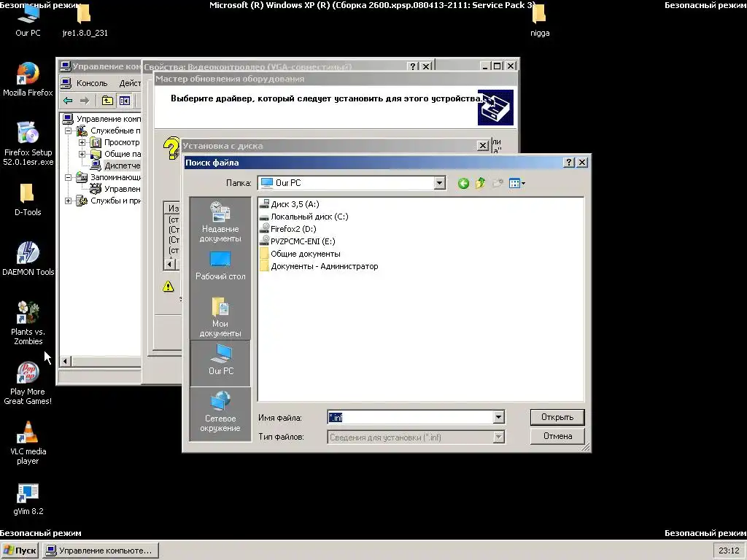Select Диспетчер устройств tree item
The image size is (747, 560).
click(x=122, y=166)
